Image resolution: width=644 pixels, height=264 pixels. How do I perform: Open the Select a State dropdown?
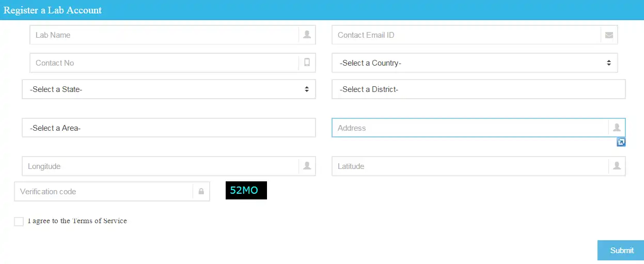pos(169,89)
